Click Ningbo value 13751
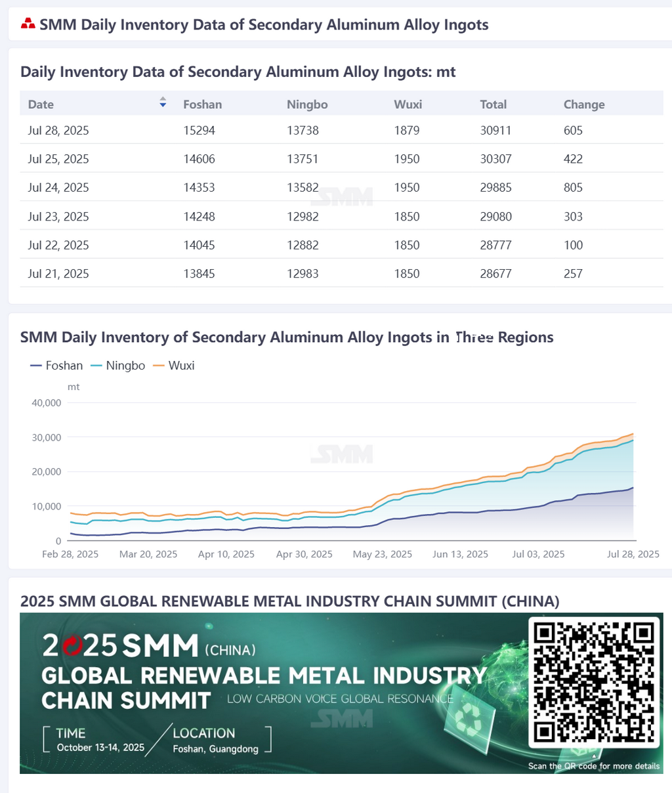This screenshot has height=793, width=672. [303, 159]
